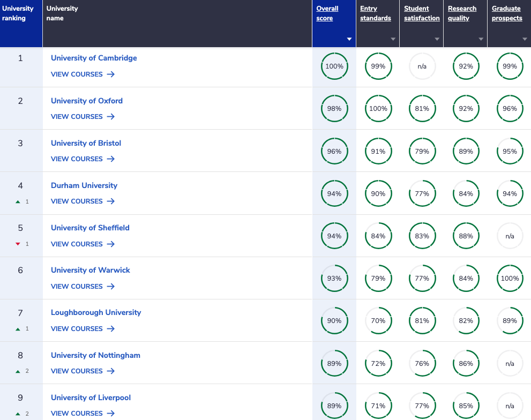This screenshot has height=420, width=531.
Task: Click Bristol 89% research quality ring
Action: click(466, 151)
